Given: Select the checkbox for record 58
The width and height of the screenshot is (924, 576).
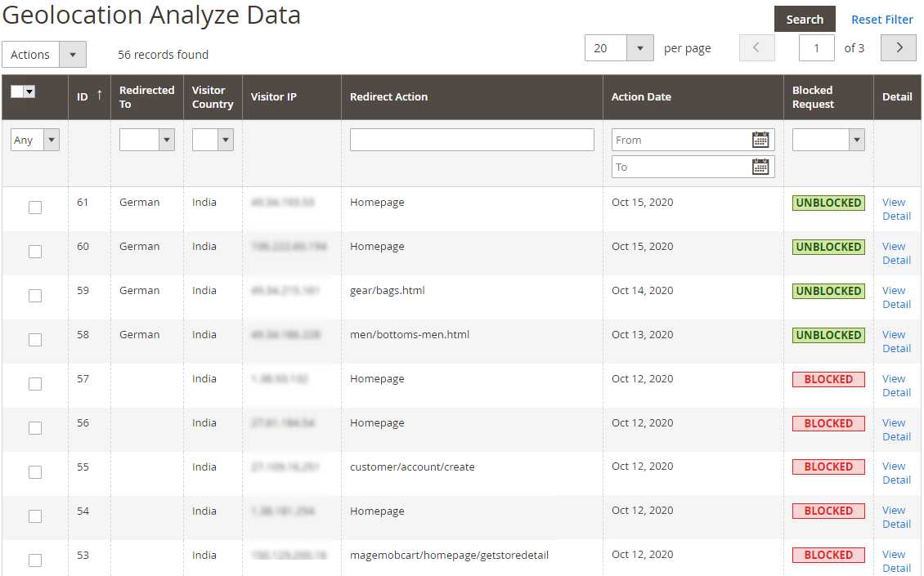Looking at the screenshot, I should pos(35,340).
